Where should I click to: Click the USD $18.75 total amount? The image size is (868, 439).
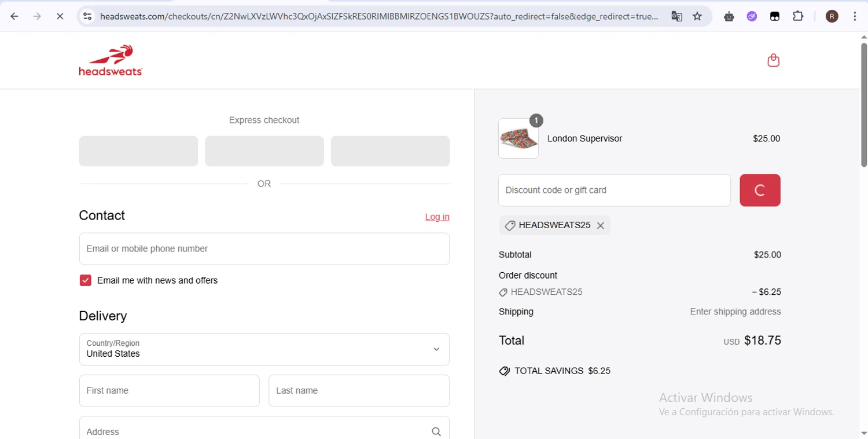point(752,341)
